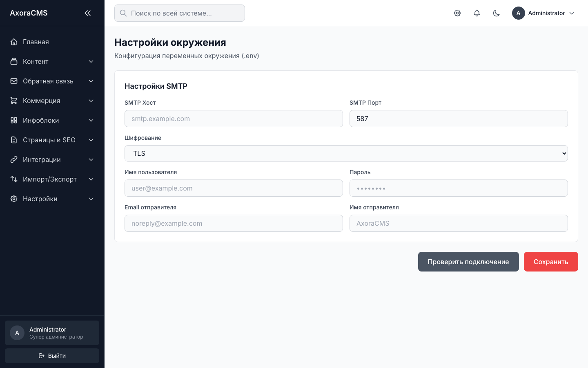588x368 pixels.
Task: Select the Коммерция menu item
Action: [x=52, y=101]
